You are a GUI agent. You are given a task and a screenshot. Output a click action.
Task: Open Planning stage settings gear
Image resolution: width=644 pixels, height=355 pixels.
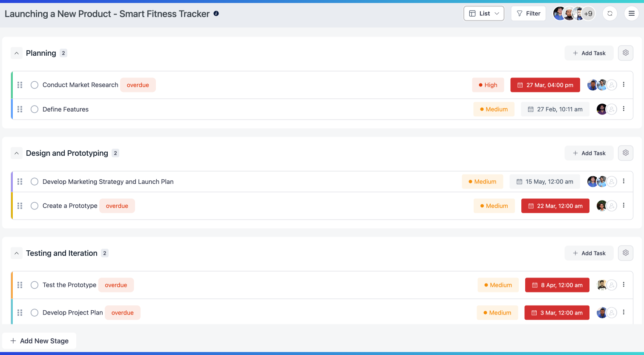point(625,53)
